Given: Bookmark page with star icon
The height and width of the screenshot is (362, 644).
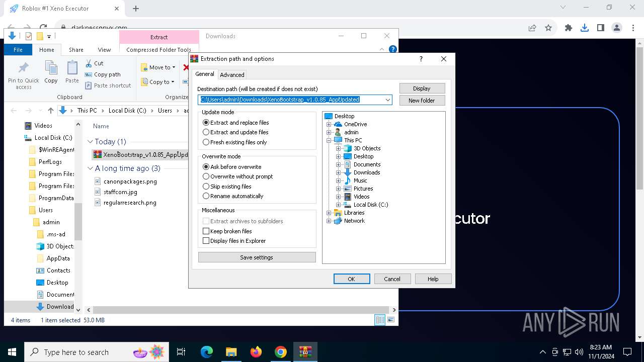Looking at the screenshot, I should 548,28.
